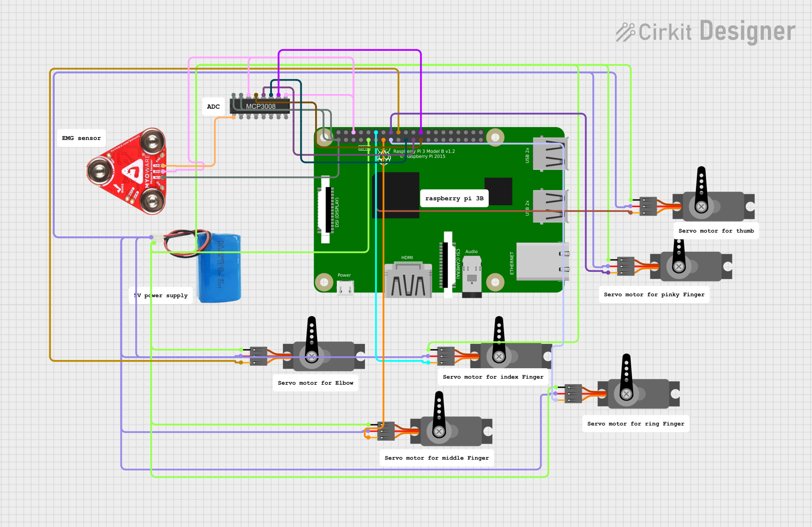
Task: Click the MCP3008 ADC chip
Action: click(x=259, y=106)
